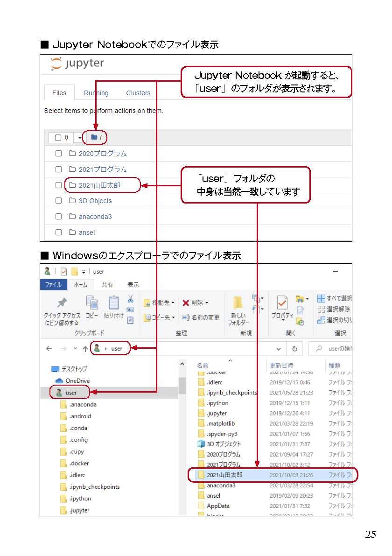The image size is (392, 556).
Task: Check the 2020プログラム checkbox in Jupyter
Action: (58, 154)
